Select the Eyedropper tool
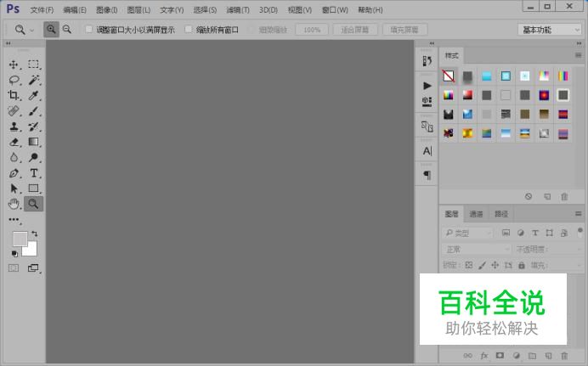The width and height of the screenshot is (588, 366). coord(33,95)
